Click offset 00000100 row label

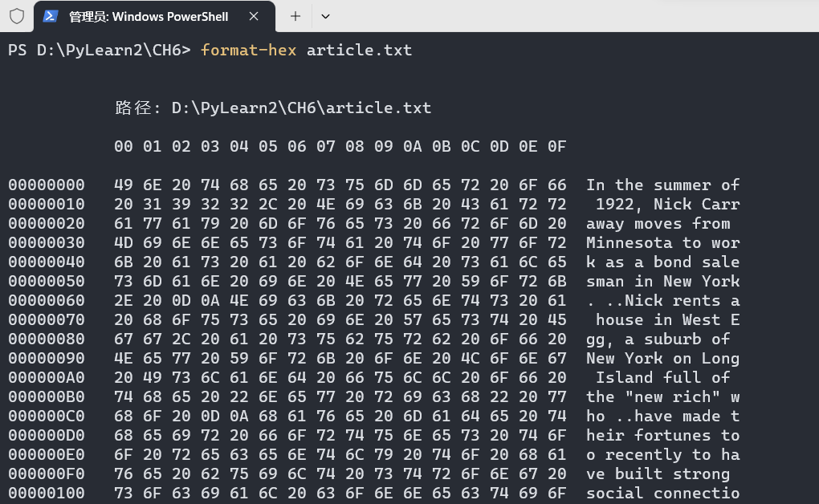click(47, 493)
